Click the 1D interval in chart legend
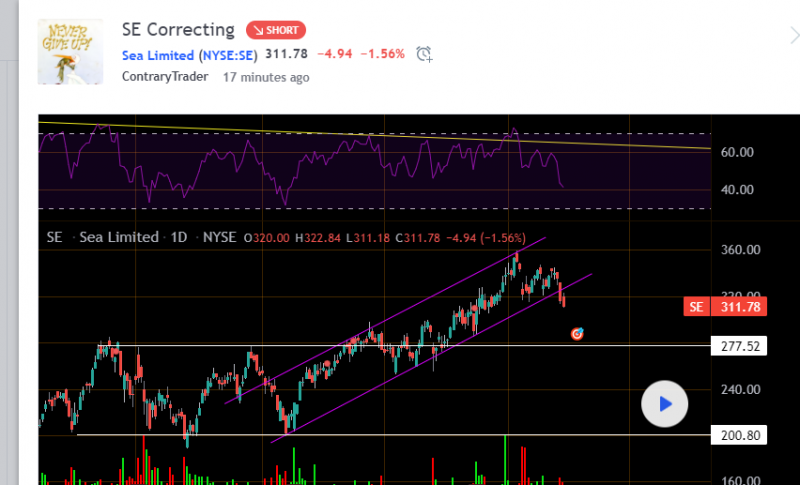800x485 pixels. pos(180,237)
